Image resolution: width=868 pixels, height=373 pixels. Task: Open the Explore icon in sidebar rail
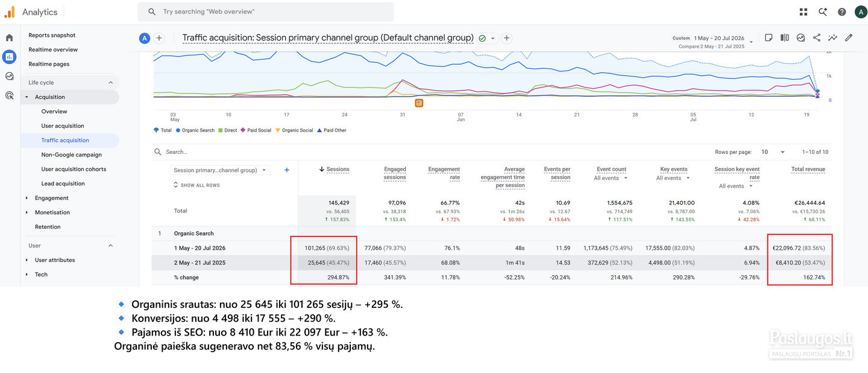(x=9, y=76)
